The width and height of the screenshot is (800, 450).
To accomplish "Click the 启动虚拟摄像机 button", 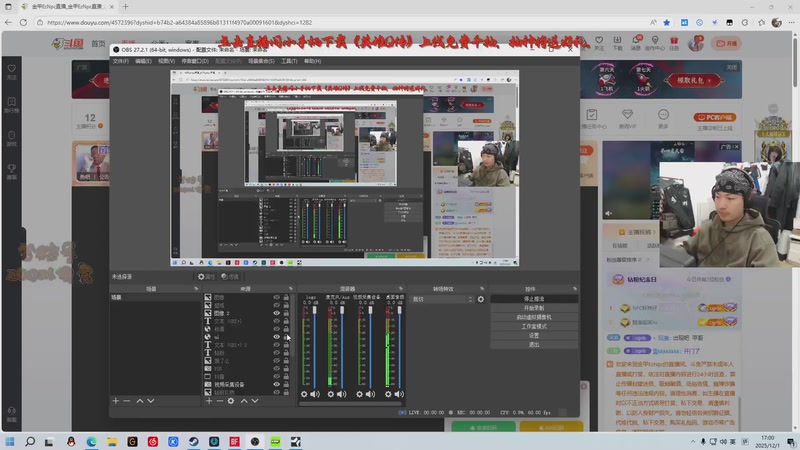I will coord(534,317).
